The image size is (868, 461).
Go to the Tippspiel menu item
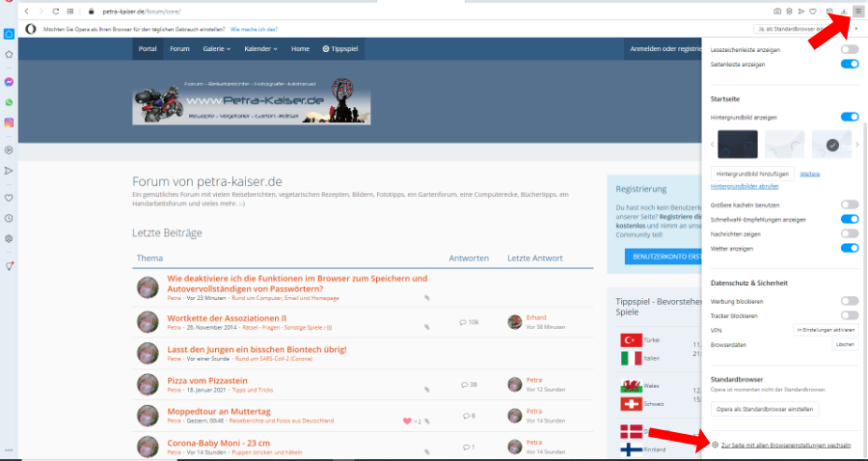click(342, 48)
